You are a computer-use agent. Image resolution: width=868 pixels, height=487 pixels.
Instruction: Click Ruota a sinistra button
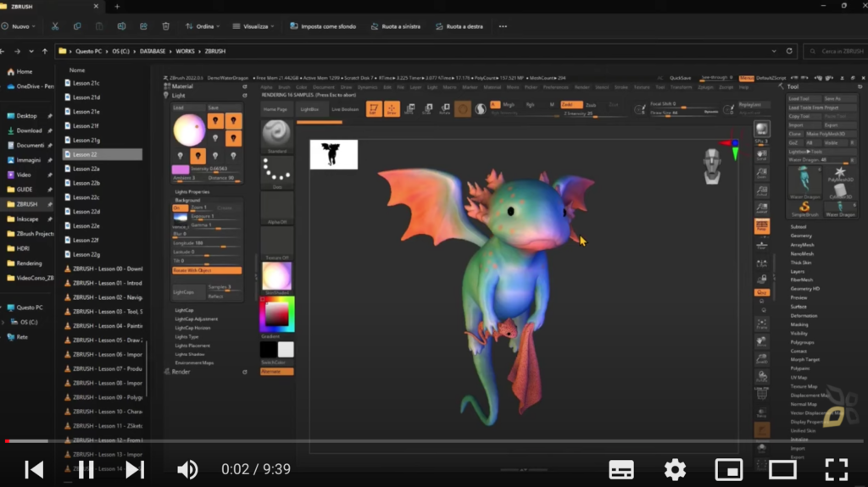pos(396,26)
